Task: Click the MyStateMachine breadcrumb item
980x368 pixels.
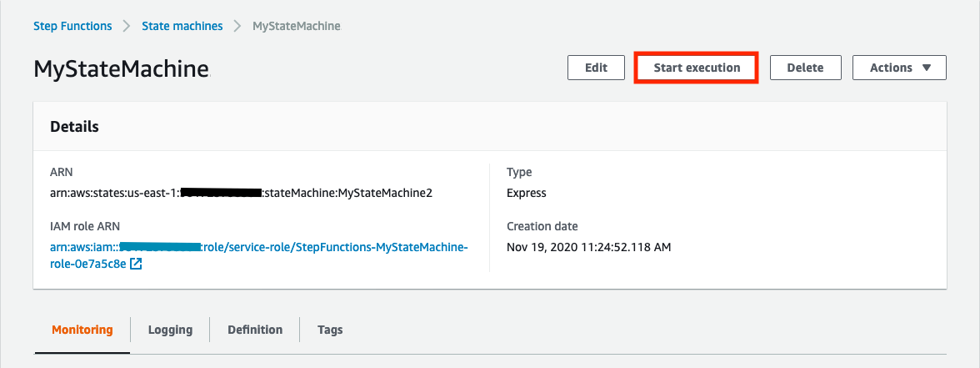Action: pyautogui.click(x=296, y=26)
